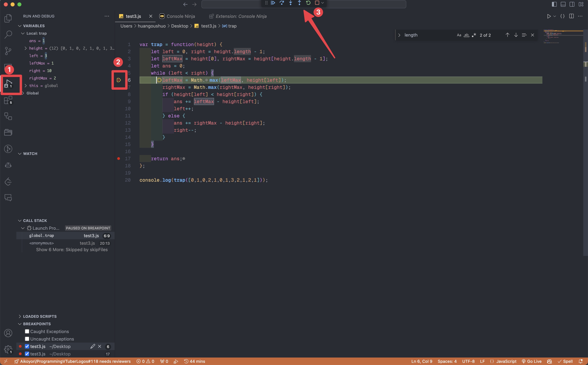This screenshot has height=365, width=588.
Task: Toggle Match Whole Word in the find widget
Action: click(467, 35)
